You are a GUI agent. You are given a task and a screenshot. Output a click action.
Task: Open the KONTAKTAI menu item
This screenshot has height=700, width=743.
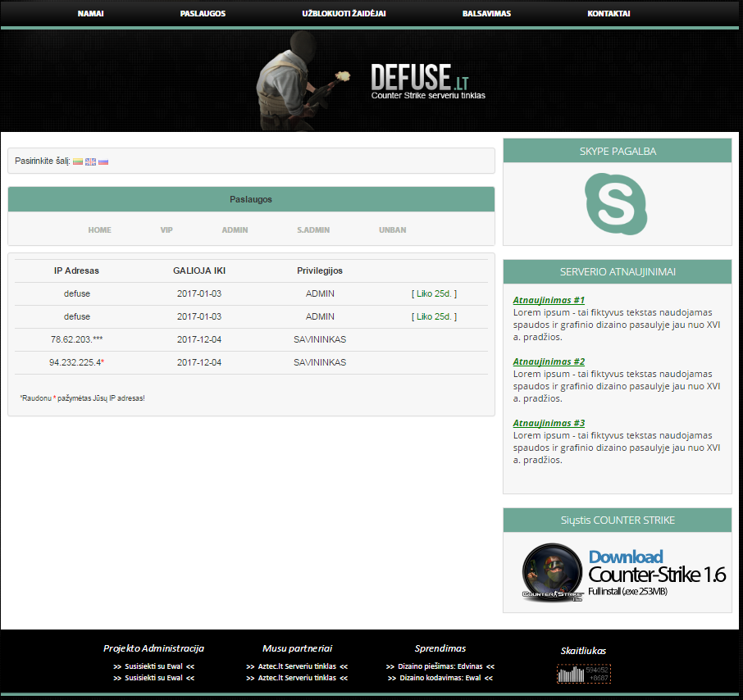pos(609,13)
